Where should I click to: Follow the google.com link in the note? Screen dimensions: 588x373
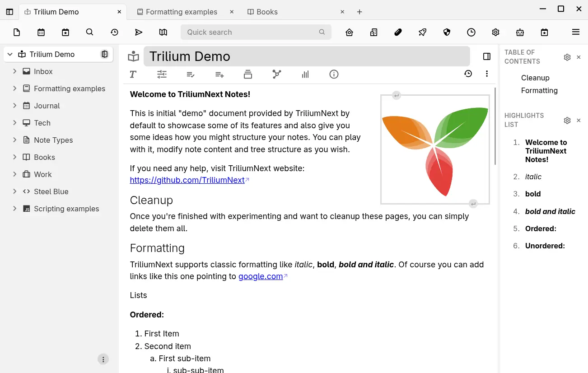[x=260, y=276]
